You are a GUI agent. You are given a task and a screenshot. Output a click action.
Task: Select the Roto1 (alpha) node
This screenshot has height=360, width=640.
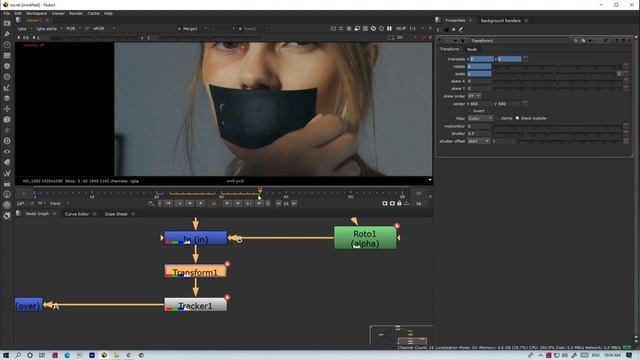[365, 238]
